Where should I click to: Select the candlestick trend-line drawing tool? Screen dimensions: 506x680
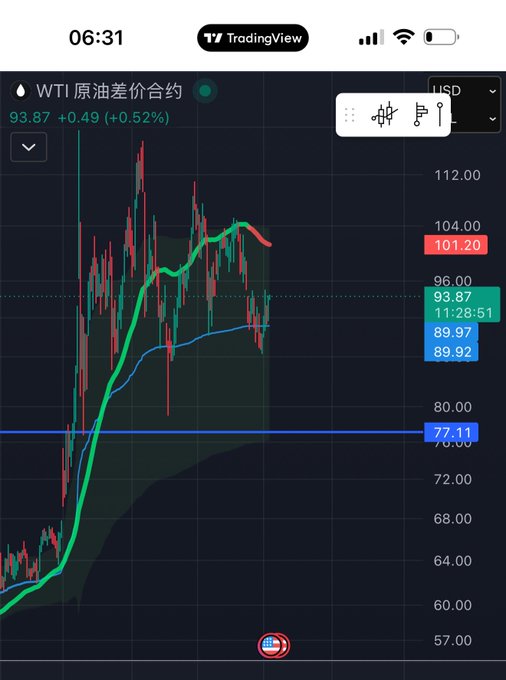tap(384, 115)
